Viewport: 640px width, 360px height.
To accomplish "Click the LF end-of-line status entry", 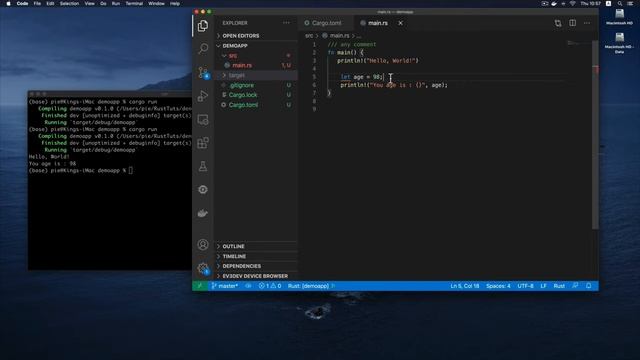I will coord(543,286).
